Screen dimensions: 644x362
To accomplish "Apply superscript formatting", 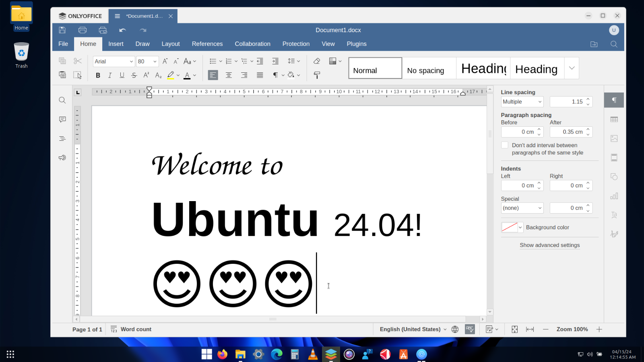I will click(146, 75).
